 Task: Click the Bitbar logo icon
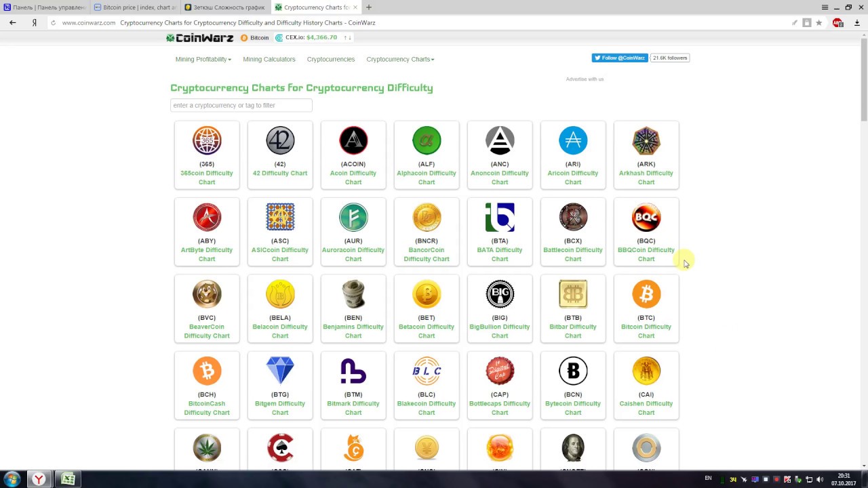(573, 294)
